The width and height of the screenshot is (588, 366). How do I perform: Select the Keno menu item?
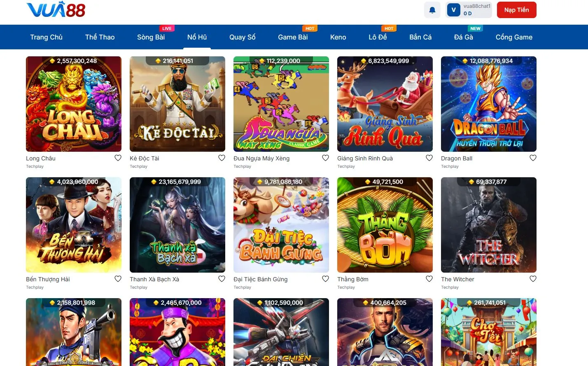(338, 37)
